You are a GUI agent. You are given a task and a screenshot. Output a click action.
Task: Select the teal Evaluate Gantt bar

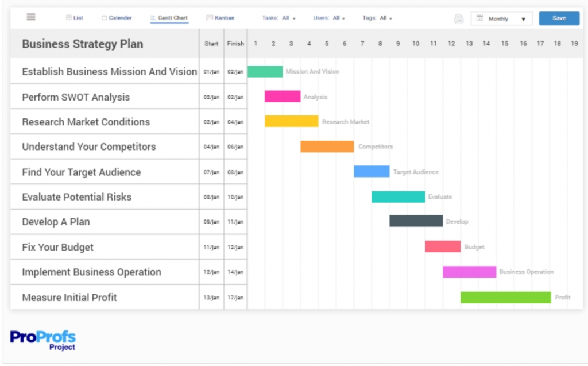tap(399, 197)
